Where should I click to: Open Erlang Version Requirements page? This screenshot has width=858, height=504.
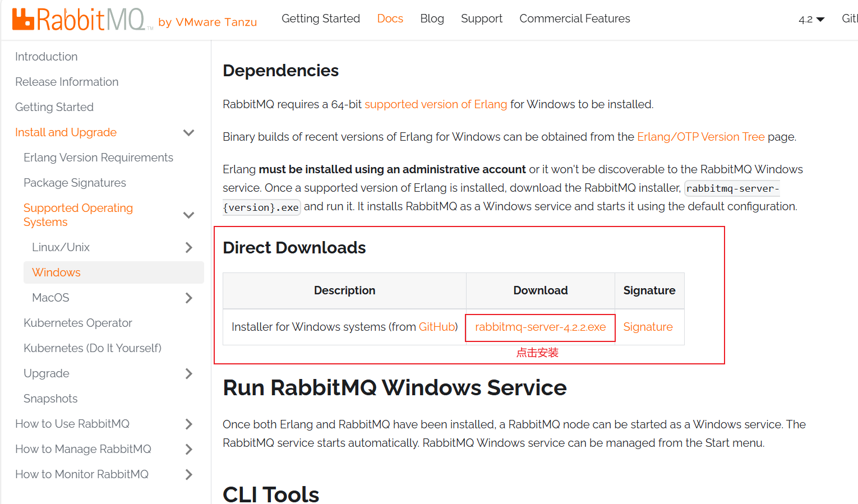click(x=98, y=158)
